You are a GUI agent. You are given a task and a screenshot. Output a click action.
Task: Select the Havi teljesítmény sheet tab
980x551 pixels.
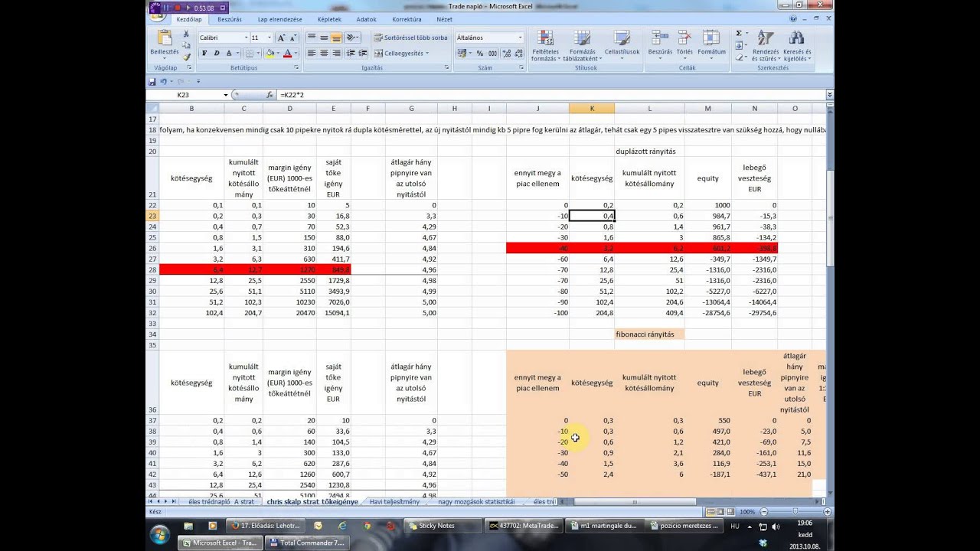tap(394, 502)
